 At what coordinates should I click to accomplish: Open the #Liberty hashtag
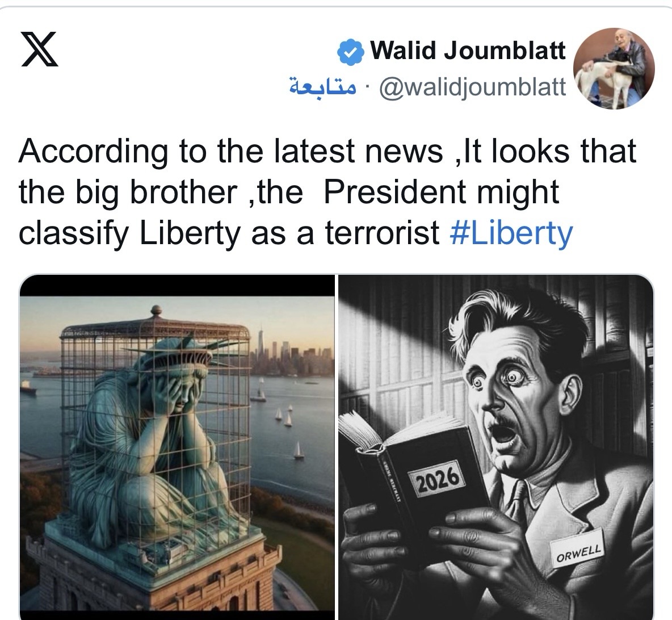pos(511,233)
